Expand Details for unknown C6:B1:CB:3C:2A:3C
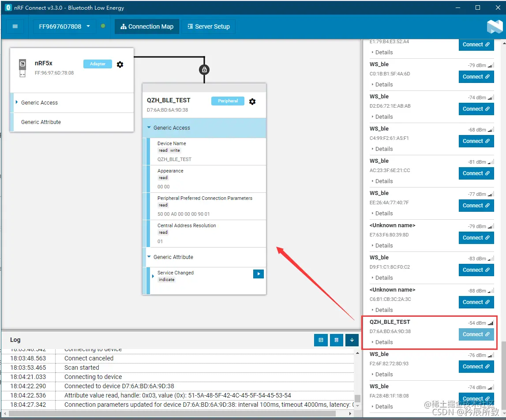 pyautogui.click(x=382, y=310)
